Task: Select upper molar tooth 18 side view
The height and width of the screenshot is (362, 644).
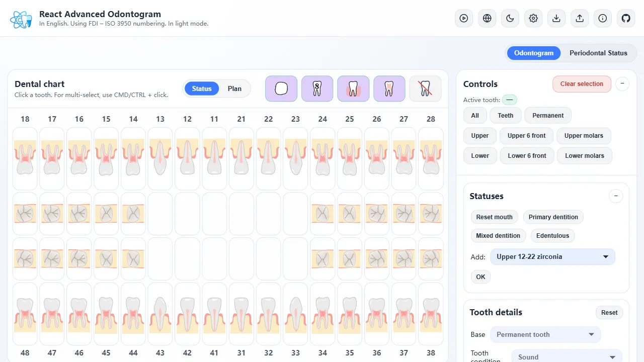Action: (x=25, y=158)
